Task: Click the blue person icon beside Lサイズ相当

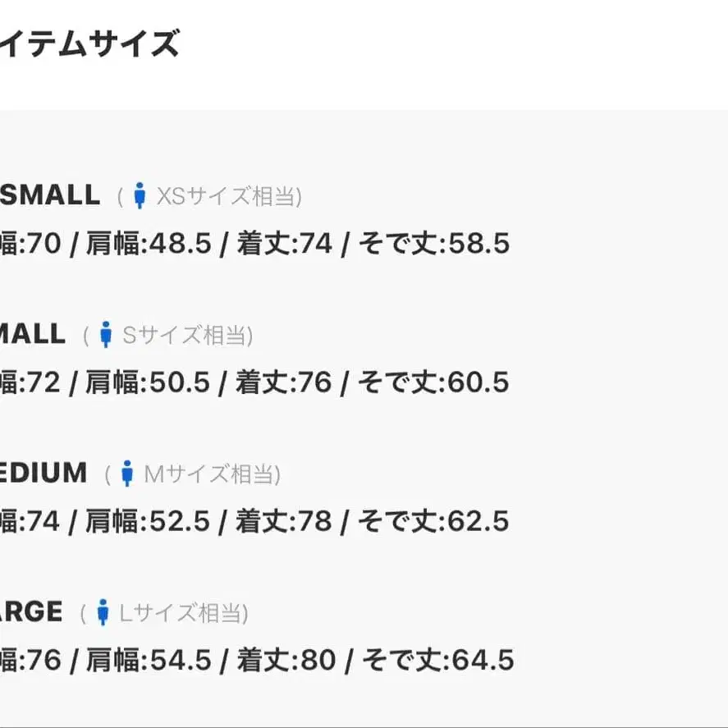Action: (x=103, y=612)
